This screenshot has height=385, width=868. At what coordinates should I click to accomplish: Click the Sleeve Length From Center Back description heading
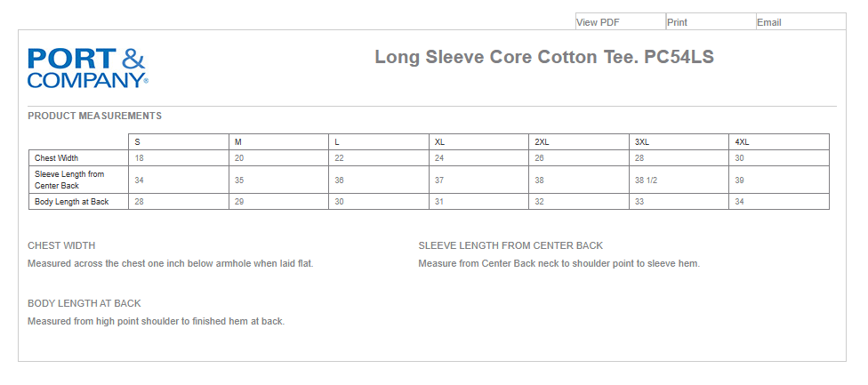pos(510,245)
